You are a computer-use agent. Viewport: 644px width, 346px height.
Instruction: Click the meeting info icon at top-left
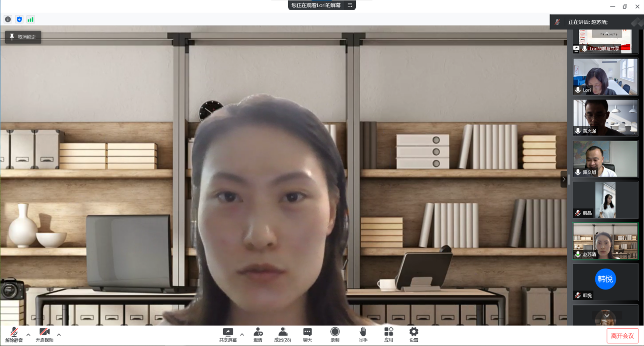click(x=8, y=19)
